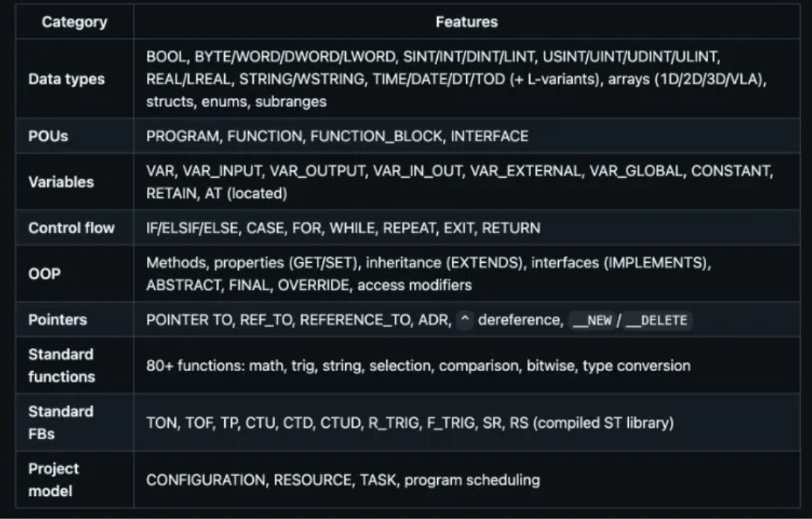Select the Standard functions row label

(x=61, y=365)
